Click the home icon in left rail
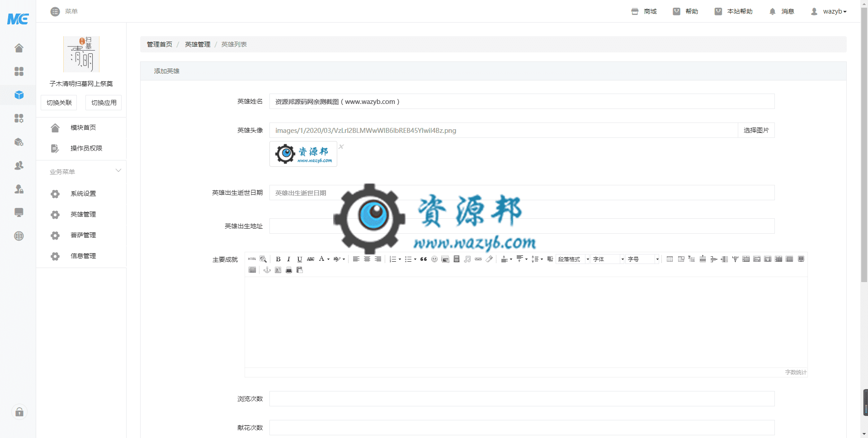 tap(19, 48)
